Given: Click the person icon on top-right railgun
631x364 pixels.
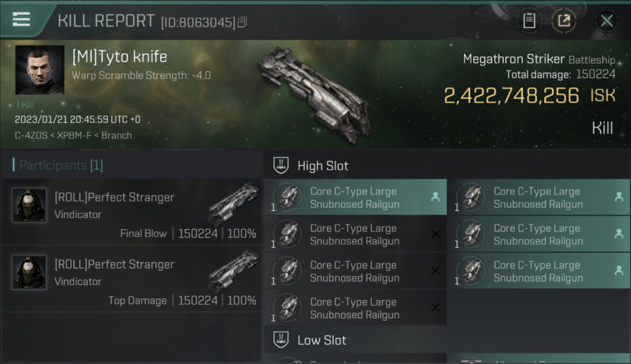Looking at the screenshot, I should 619,197.
